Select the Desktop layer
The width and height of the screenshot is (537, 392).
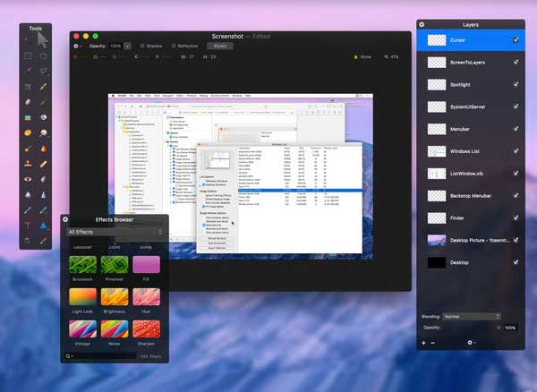click(471, 262)
